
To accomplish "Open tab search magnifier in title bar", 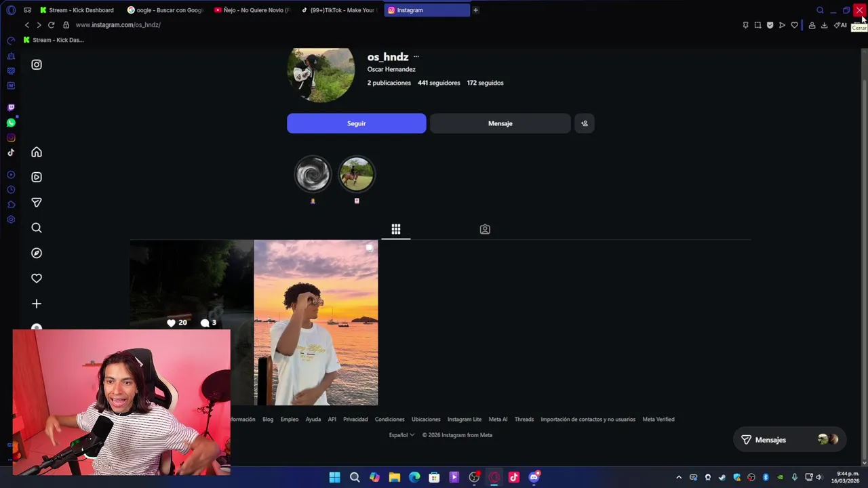I will pyautogui.click(x=820, y=10).
